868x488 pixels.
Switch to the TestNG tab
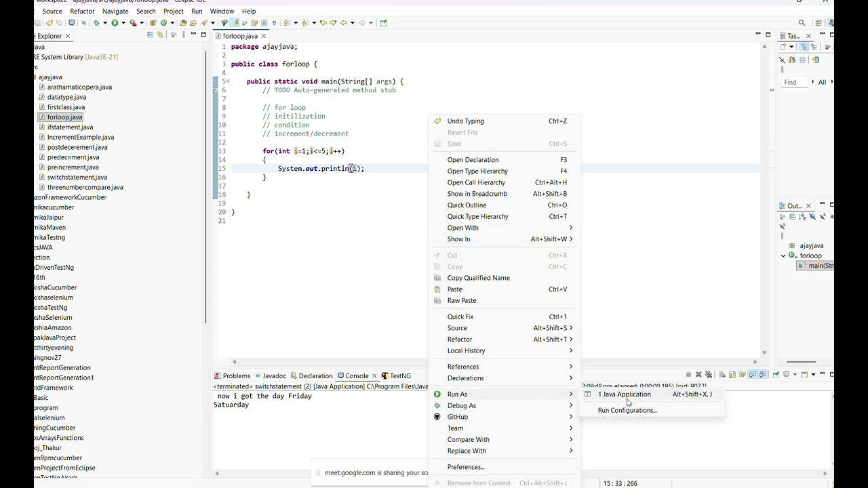tap(396, 375)
